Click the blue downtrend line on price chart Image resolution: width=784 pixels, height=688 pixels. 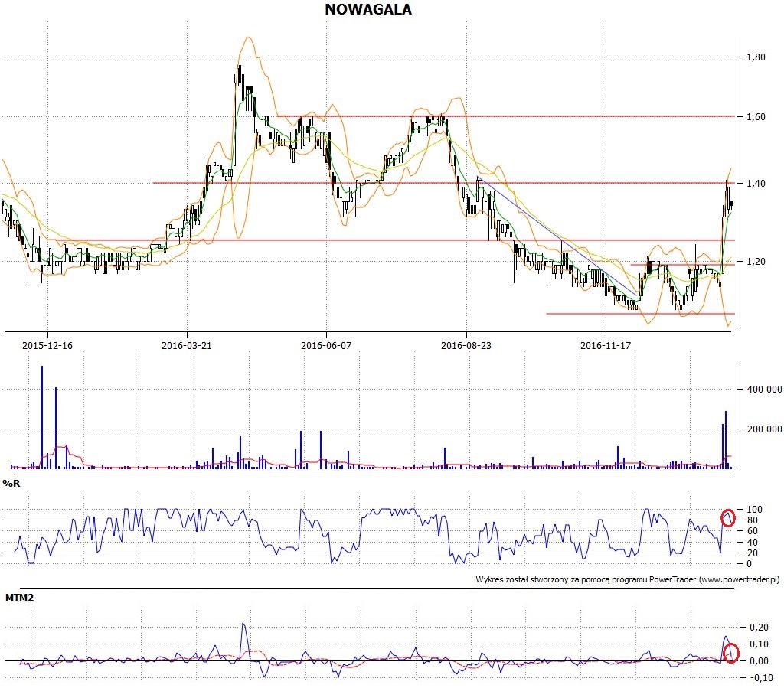point(557,236)
